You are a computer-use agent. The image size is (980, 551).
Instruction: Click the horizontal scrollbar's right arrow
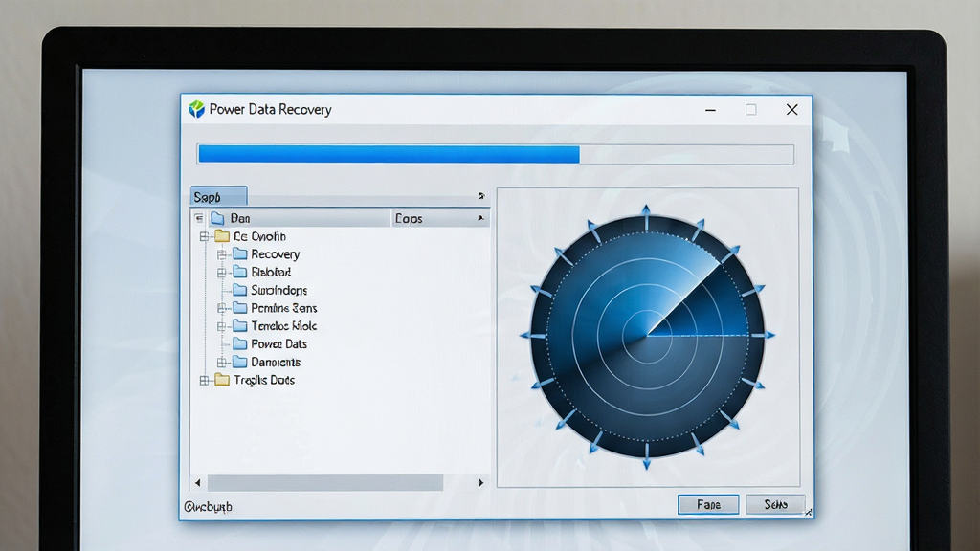point(480,482)
